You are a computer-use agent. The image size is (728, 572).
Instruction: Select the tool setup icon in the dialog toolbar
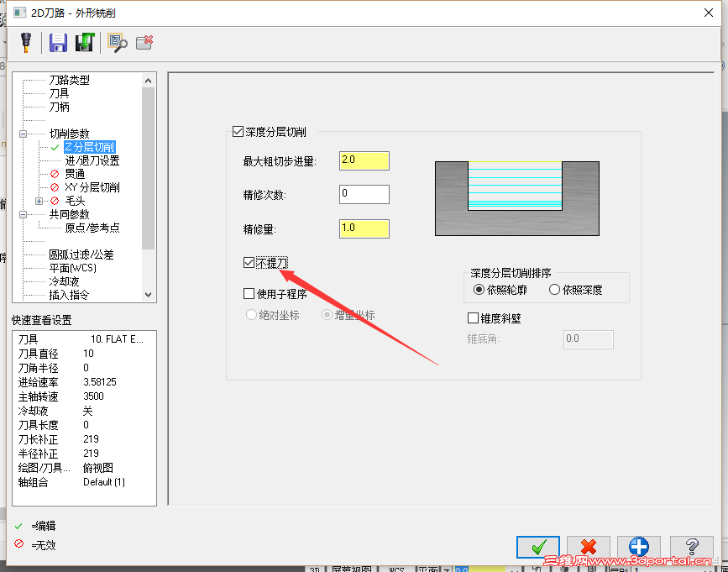[26, 42]
